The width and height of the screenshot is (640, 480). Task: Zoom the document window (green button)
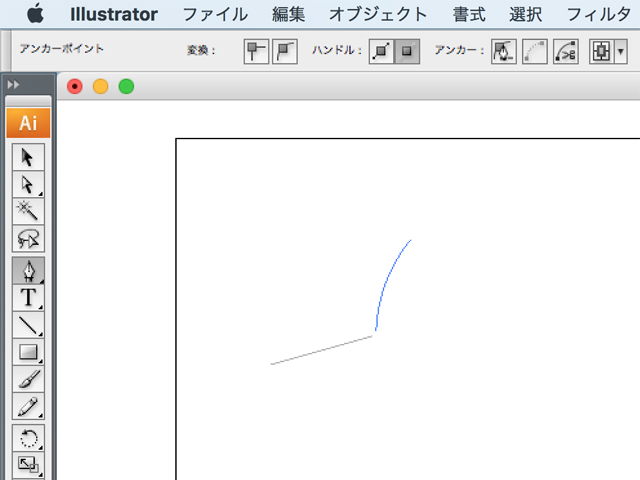[126, 87]
